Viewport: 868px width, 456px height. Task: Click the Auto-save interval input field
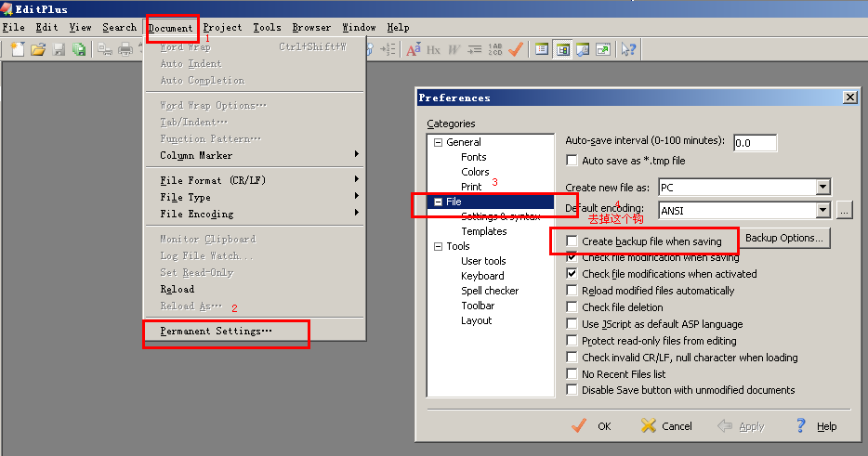(x=754, y=143)
